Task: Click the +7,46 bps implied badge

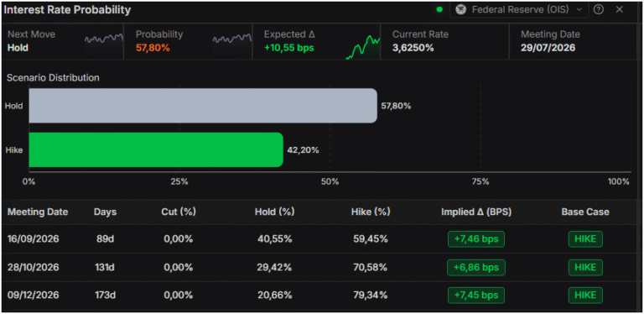Action: (476, 239)
